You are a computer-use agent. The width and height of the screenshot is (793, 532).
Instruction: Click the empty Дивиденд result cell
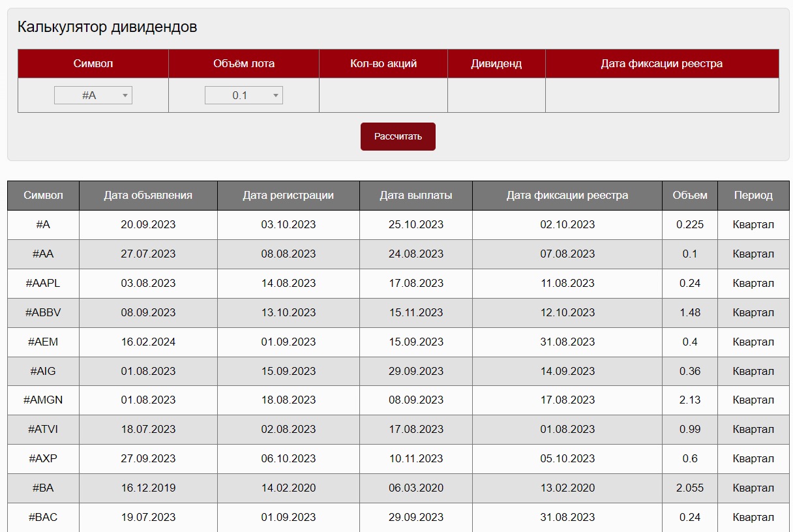[x=496, y=95]
